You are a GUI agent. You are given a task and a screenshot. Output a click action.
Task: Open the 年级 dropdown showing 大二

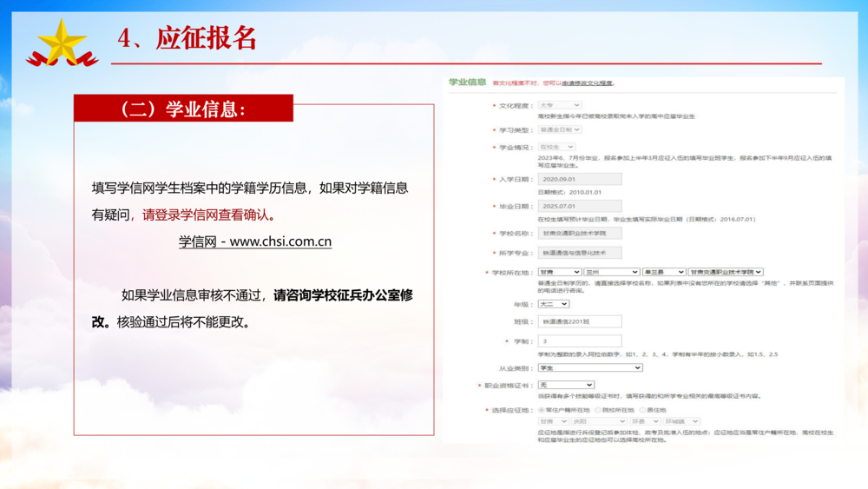point(553,304)
